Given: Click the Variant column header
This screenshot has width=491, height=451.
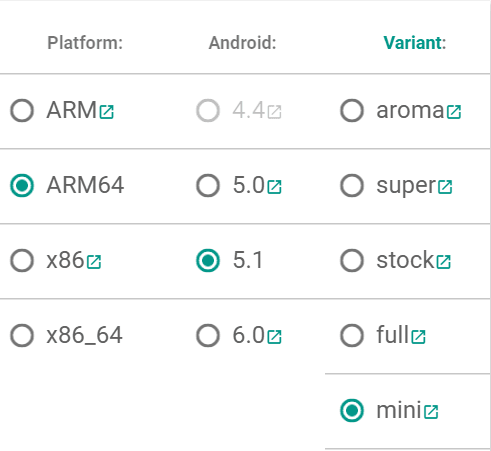Looking at the screenshot, I should point(415,43).
